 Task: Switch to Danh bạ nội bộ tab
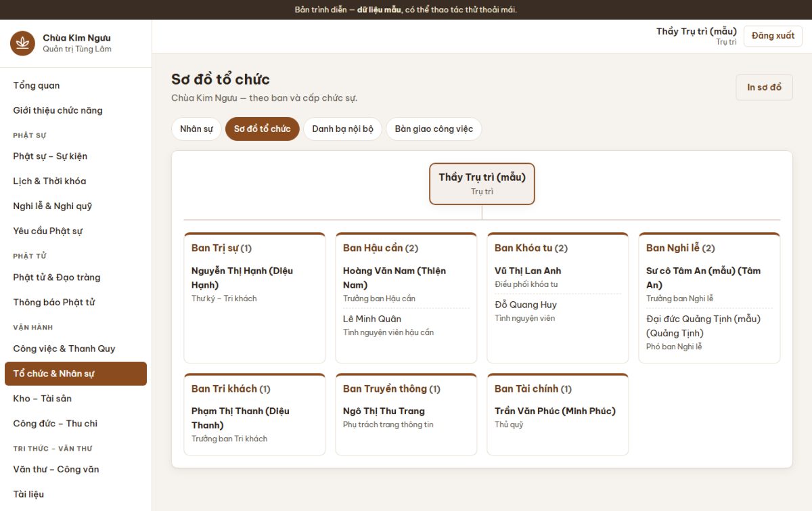(342, 129)
